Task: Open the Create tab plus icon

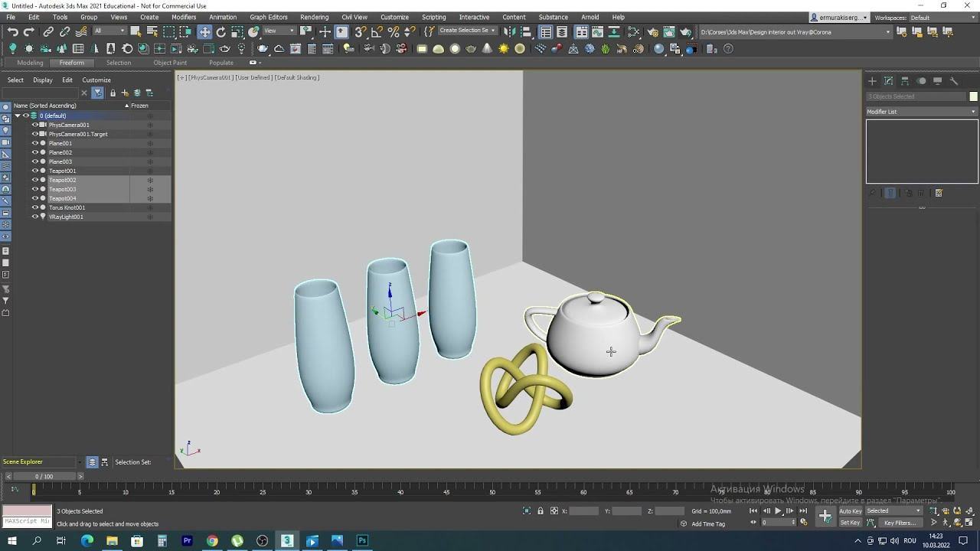Action: (x=871, y=80)
